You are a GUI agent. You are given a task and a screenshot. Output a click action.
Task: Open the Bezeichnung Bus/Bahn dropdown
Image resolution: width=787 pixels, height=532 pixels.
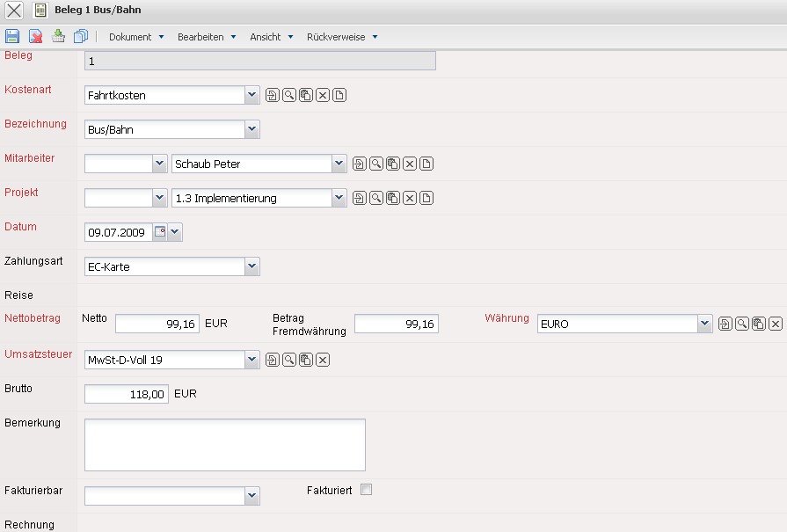tap(252, 129)
